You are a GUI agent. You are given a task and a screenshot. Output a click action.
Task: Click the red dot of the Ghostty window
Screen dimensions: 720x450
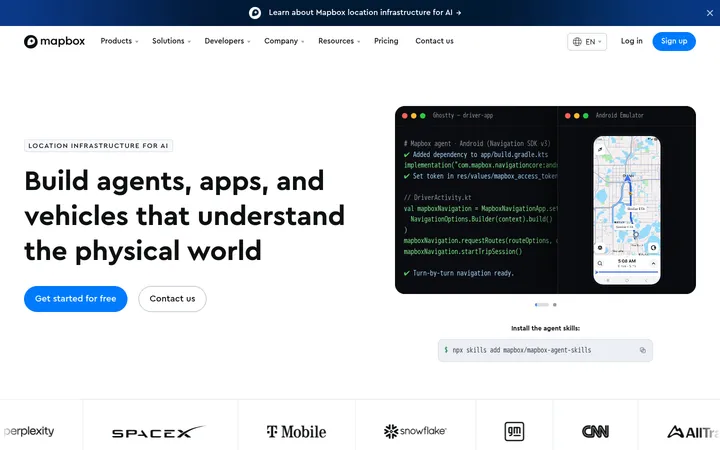click(405, 116)
